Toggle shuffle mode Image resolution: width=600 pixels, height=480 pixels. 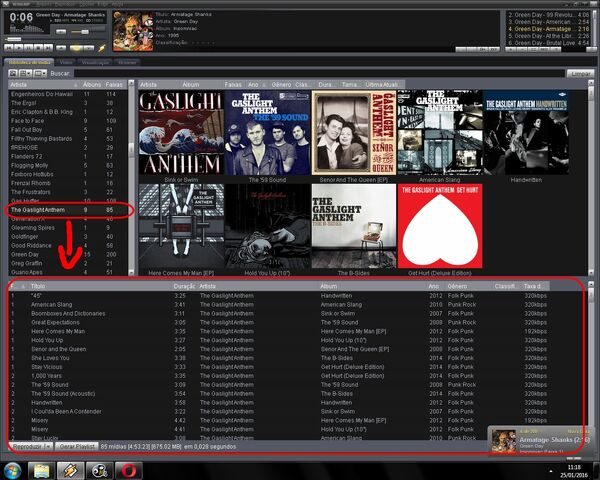(x=77, y=48)
